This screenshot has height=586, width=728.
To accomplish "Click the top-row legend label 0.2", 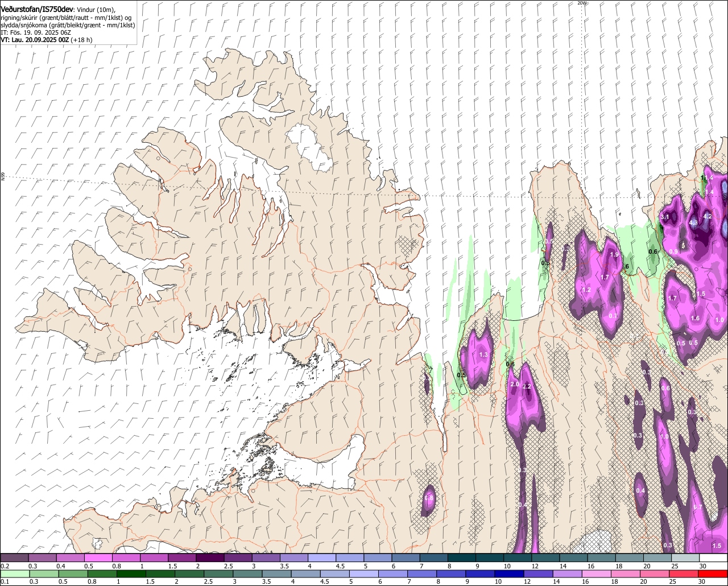I will tap(5, 566).
